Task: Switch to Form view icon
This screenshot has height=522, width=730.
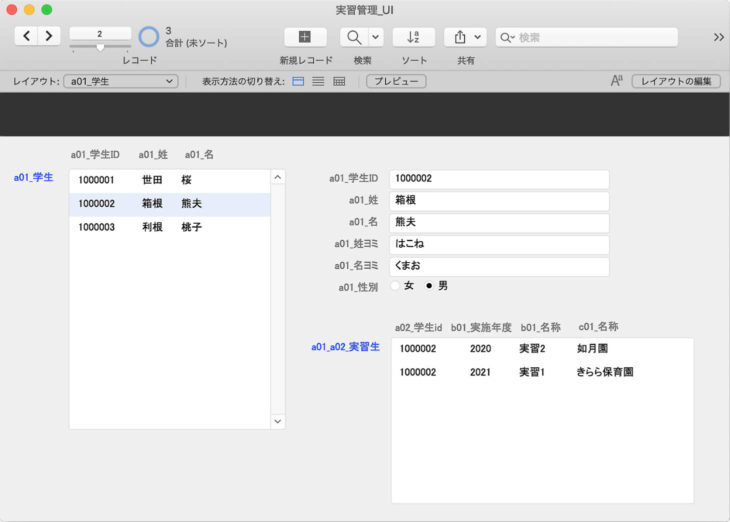Action: [298, 81]
